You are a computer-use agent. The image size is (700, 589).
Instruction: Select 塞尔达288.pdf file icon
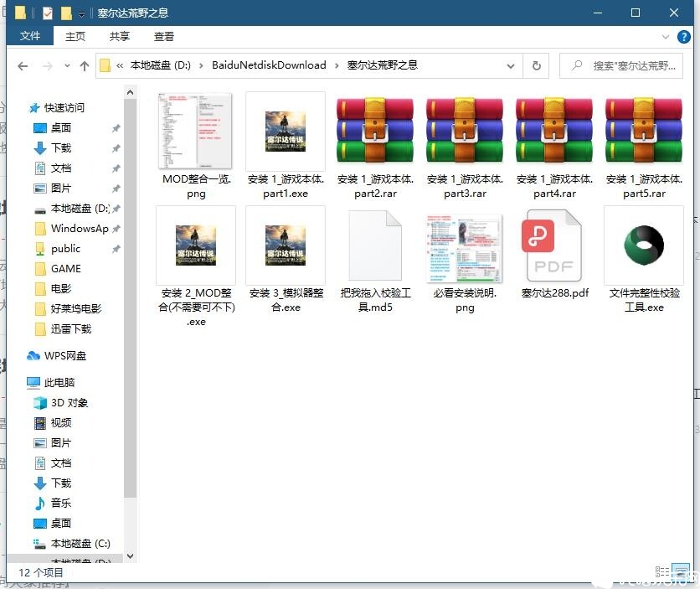click(x=552, y=245)
